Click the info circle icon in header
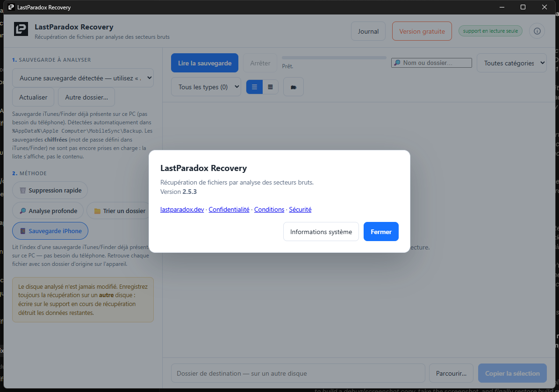This screenshot has height=392, width=559. (537, 31)
